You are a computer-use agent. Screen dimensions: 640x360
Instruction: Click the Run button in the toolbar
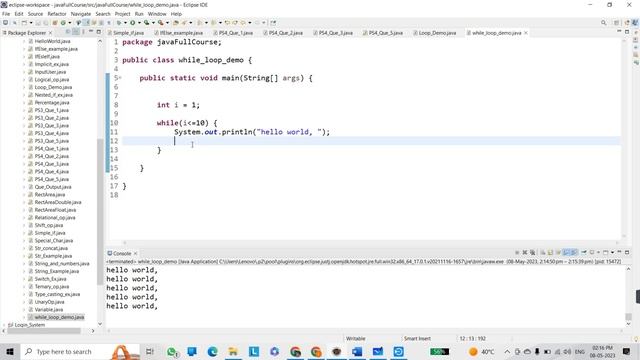[x=133, y=23]
